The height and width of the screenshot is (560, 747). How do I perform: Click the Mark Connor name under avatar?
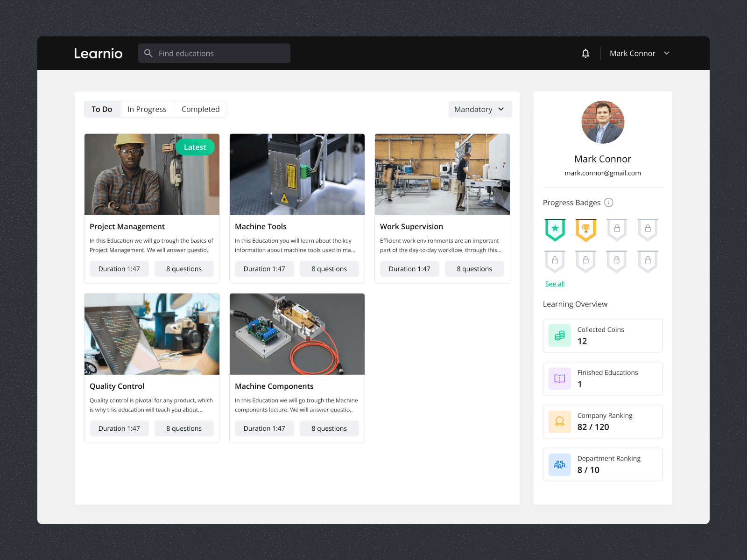(603, 159)
